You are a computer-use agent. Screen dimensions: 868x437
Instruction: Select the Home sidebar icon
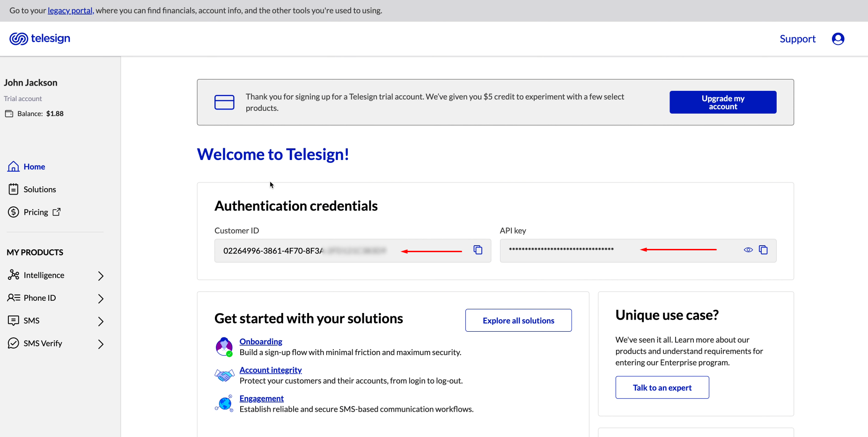[14, 166]
